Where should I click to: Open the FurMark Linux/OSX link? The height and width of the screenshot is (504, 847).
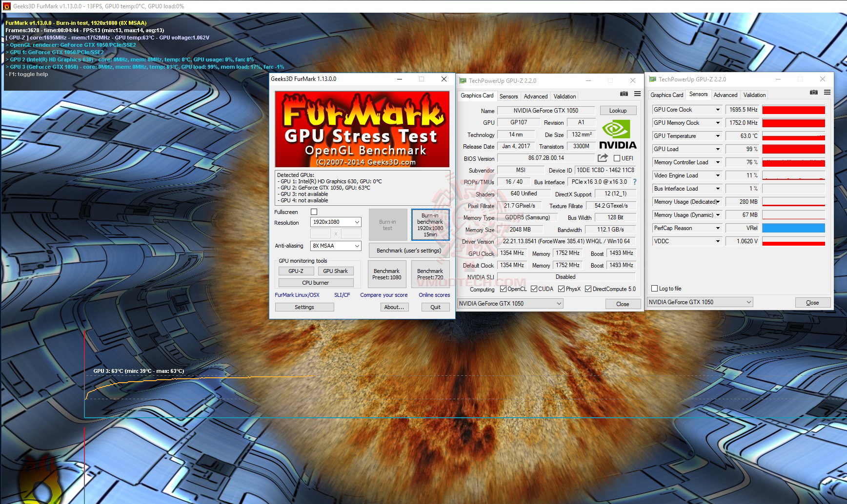[297, 295]
